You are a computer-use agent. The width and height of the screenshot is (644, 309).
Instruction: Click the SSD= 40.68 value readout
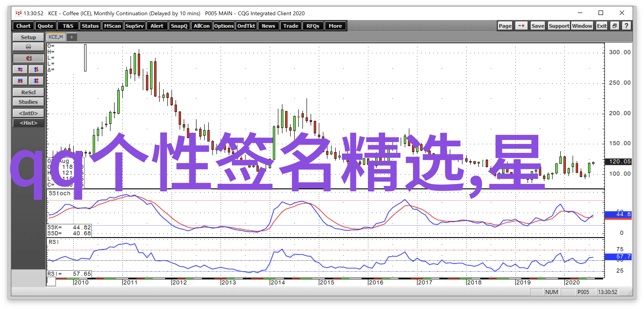point(69,233)
